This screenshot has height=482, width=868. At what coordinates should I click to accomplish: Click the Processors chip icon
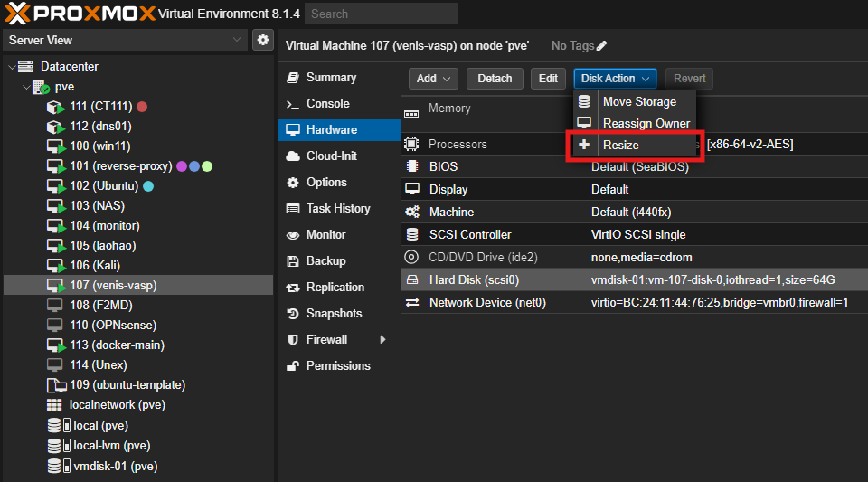(412, 145)
